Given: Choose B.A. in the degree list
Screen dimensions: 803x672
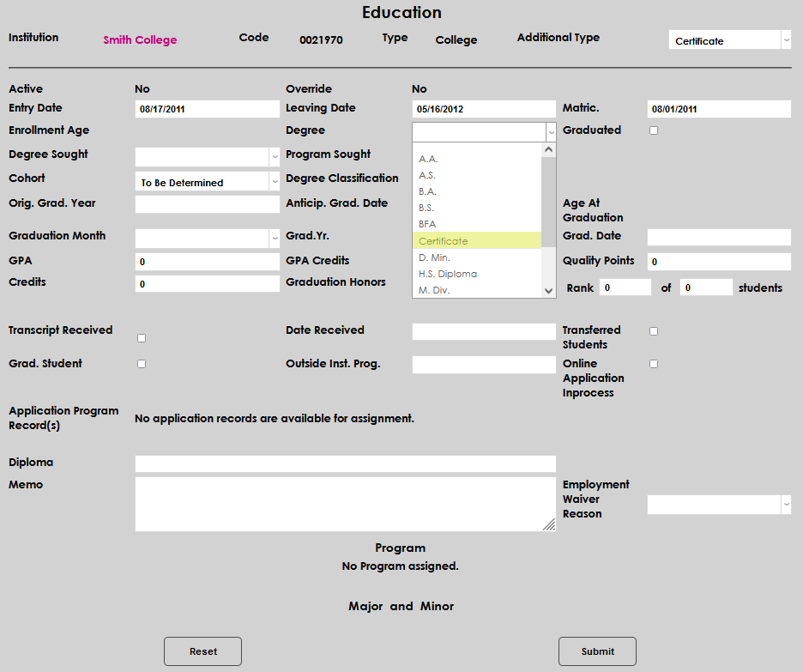Looking at the screenshot, I should (x=476, y=191).
